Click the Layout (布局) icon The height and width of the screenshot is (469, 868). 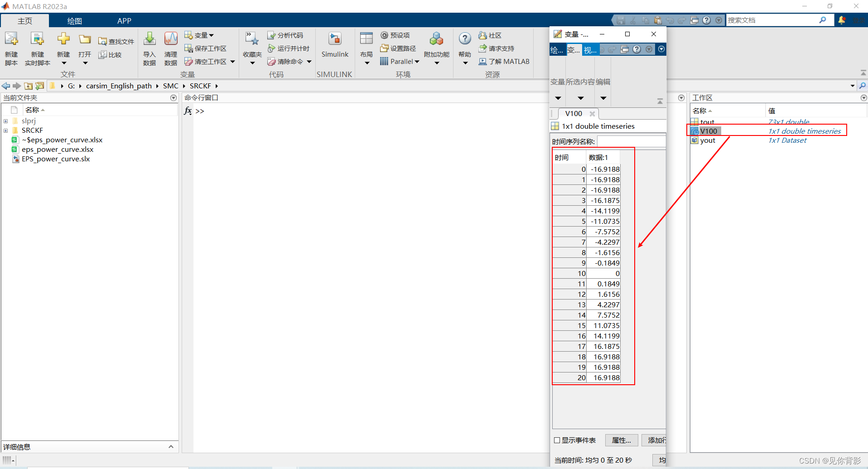[x=366, y=39]
